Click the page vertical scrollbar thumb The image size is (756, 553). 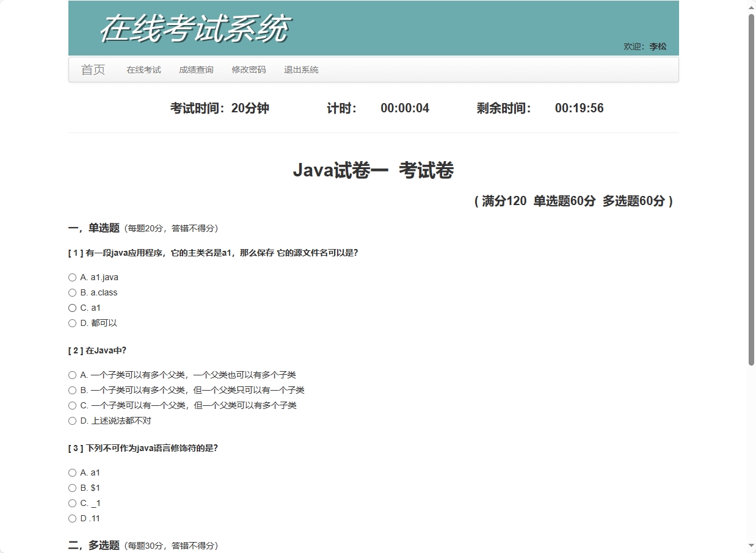751,189
